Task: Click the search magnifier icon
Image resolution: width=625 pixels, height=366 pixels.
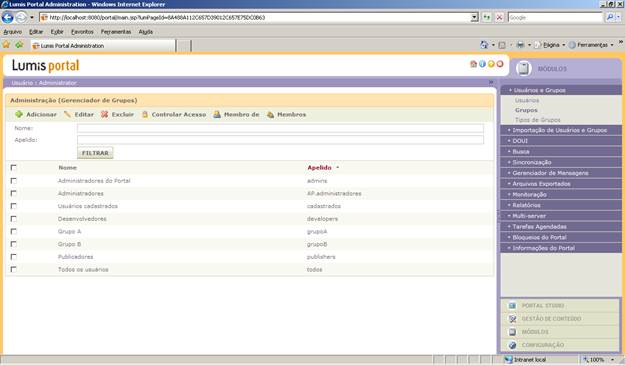Action: click(x=610, y=18)
